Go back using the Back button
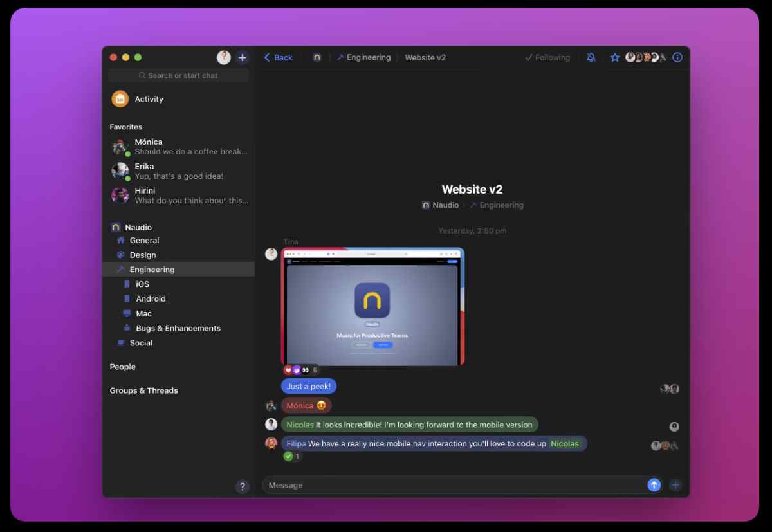The height and width of the screenshot is (532, 772). tap(278, 57)
